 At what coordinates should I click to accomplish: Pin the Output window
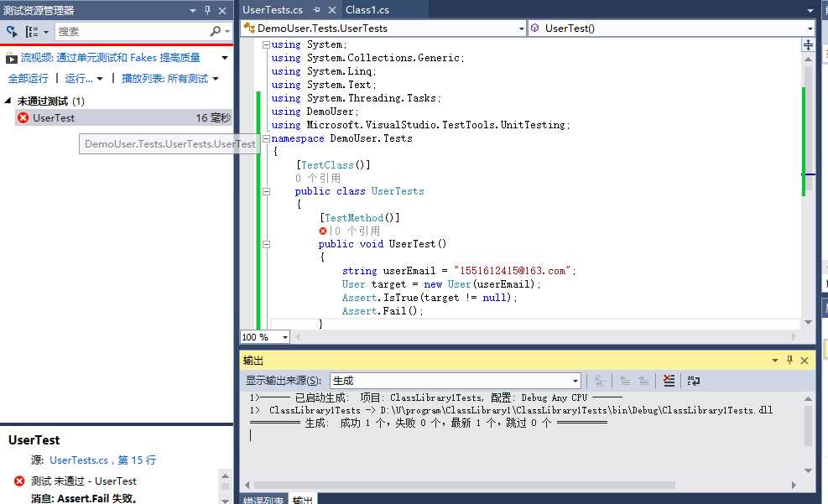tap(789, 360)
